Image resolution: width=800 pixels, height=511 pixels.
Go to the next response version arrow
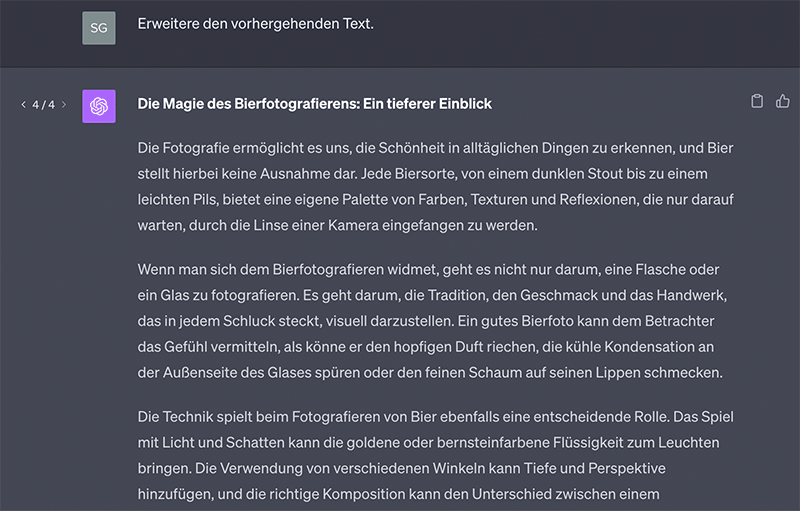[x=64, y=105]
